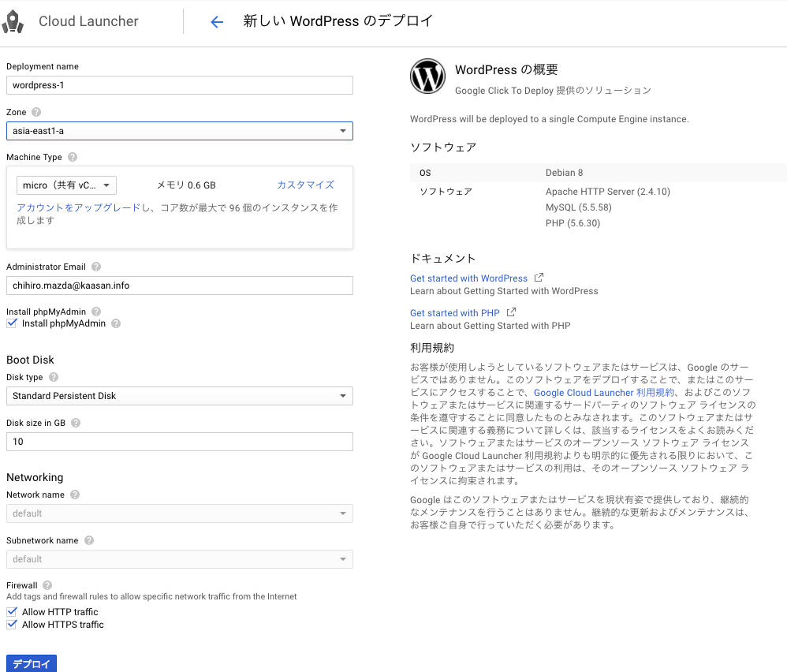Image resolution: width=787 pixels, height=672 pixels.
Task: Click the help icon next to Disk type
Action: point(54,378)
